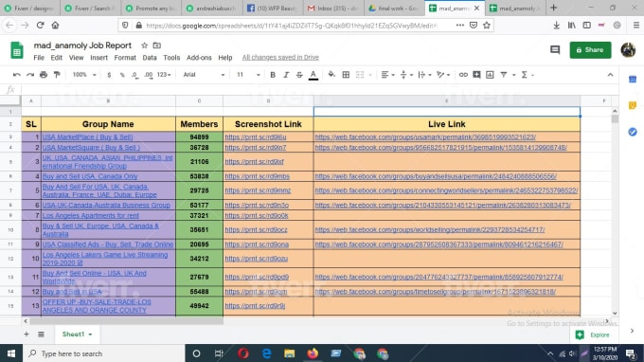Open more number formats 123 dropdown

point(164,75)
